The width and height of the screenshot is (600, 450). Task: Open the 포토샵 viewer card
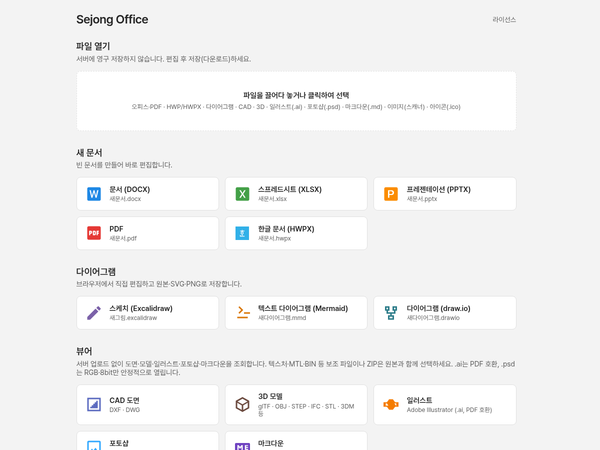coord(148,441)
